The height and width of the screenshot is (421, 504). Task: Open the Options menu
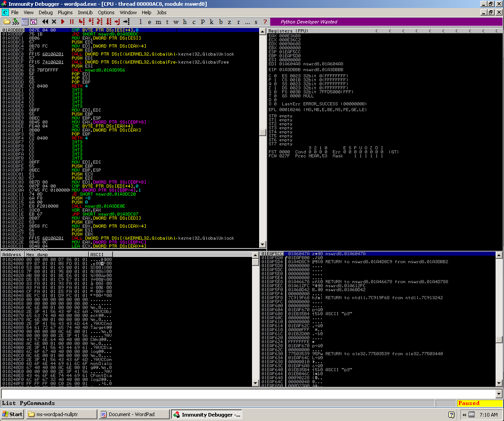106,12
